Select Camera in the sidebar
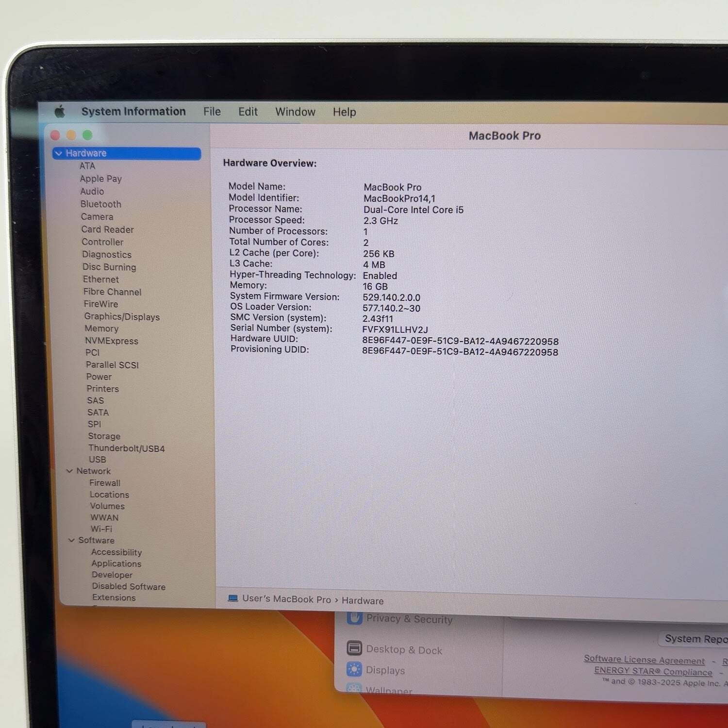Image resolution: width=728 pixels, height=728 pixels. point(97,216)
